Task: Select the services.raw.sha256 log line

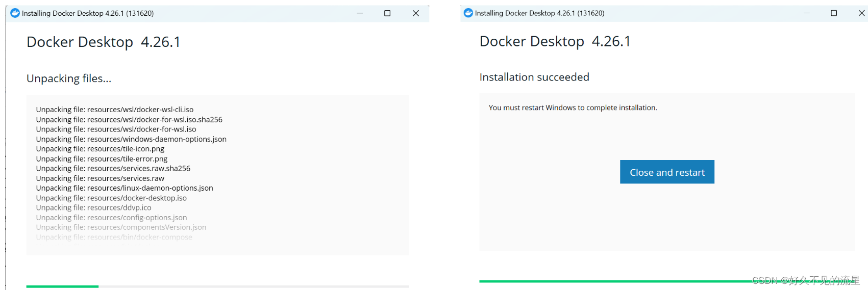Action: [x=113, y=168]
